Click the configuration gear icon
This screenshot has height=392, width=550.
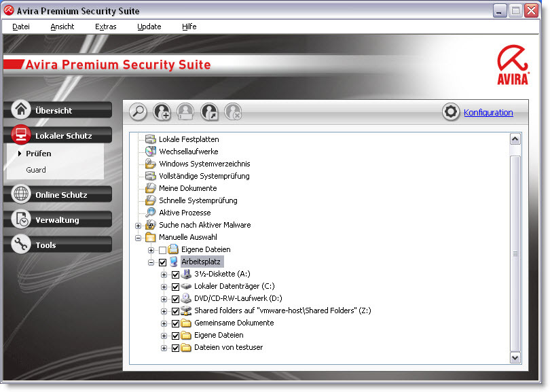(x=451, y=112)
